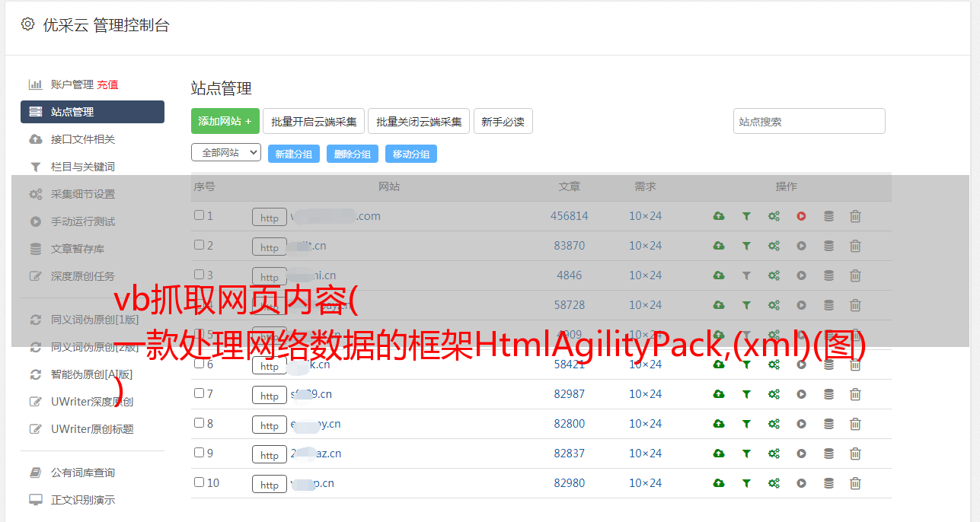Go to 接口文件相关 in sidebar
Screen dimensions: 980x522
[83, 139]
